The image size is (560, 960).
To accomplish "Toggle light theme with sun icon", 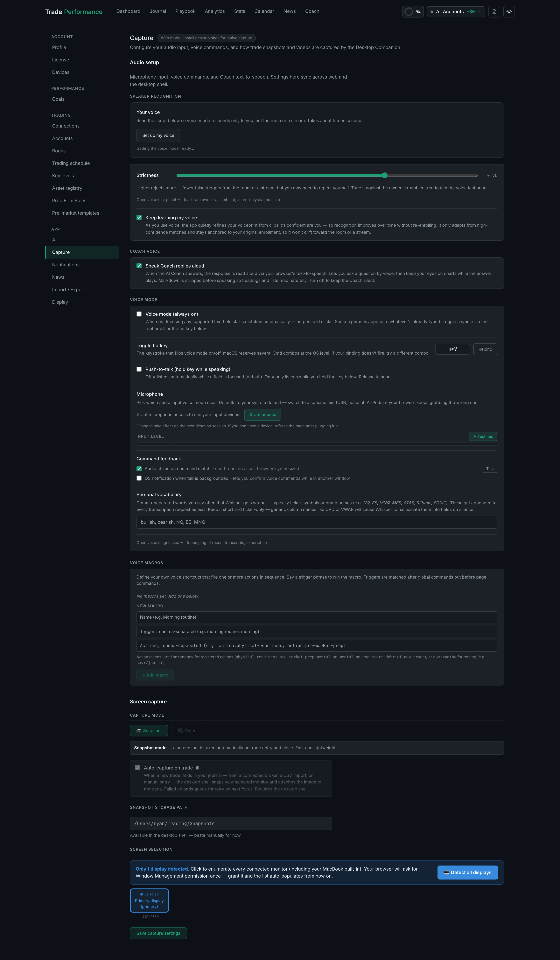I will (509, 12).
